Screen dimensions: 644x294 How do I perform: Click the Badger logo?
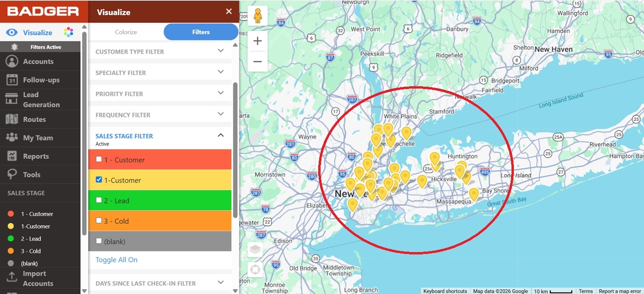point(43,11)
